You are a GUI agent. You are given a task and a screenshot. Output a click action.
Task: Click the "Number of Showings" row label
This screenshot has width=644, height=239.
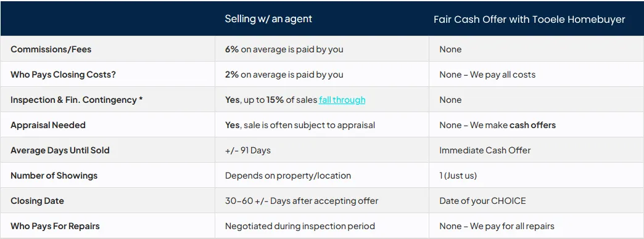54,176
